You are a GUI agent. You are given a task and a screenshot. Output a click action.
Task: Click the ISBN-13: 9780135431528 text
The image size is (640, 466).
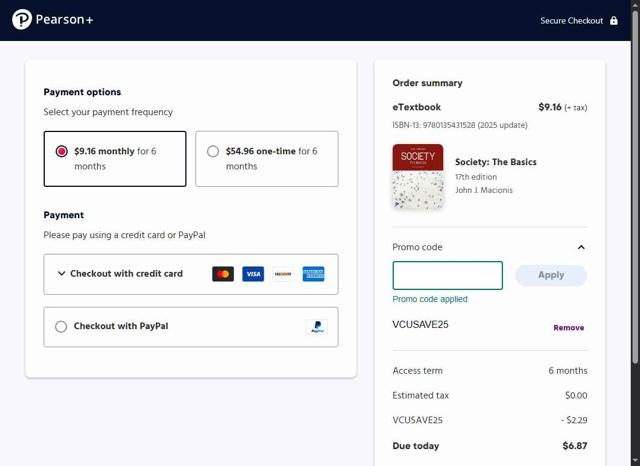point(434,125)
